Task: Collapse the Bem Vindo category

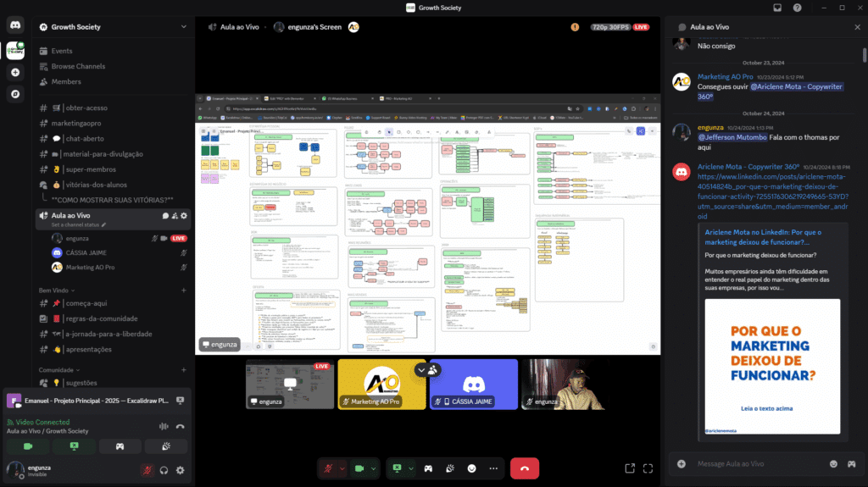Action: (57, 290)
